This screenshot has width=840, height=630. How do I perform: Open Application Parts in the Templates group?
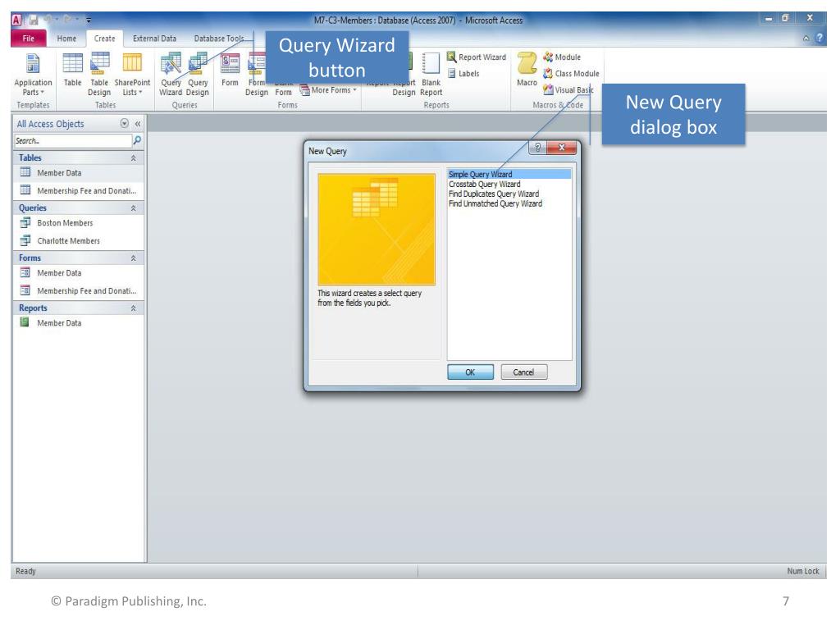33,75
